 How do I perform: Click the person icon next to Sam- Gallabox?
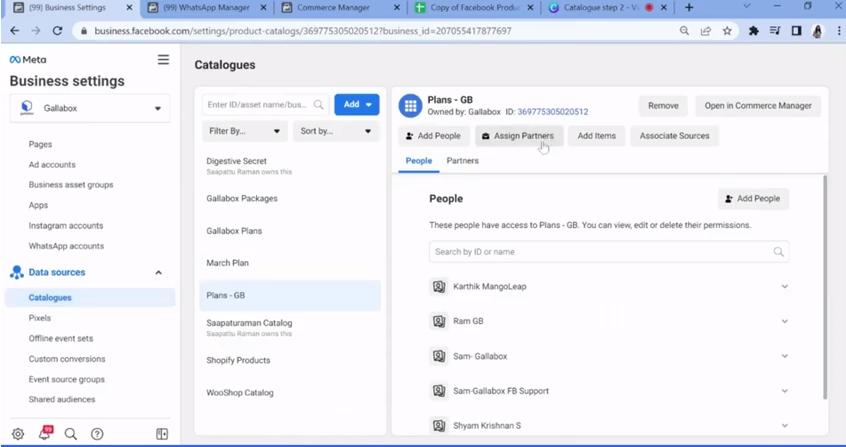(x=439, y=356)
